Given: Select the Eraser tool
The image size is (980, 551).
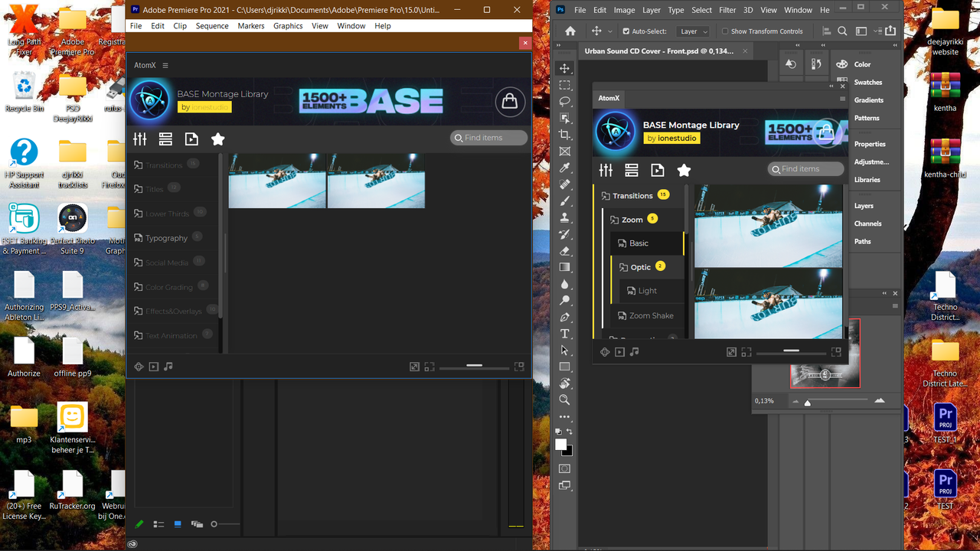Looking at the screenshot, I should click(565, 251).
